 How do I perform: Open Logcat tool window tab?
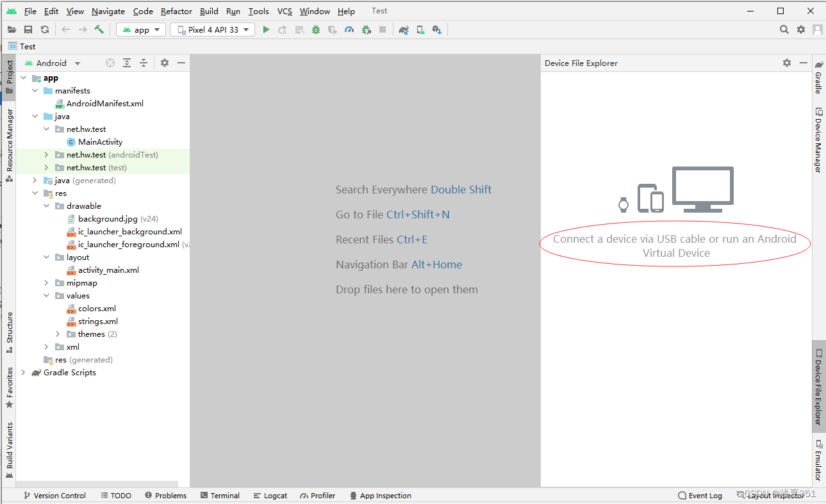point(270,496)
